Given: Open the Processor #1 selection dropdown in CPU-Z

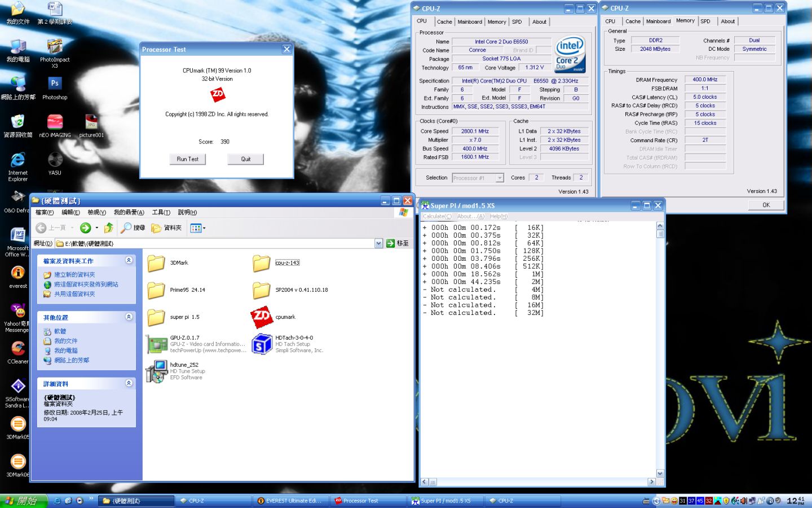Looking at the screenshot, I should coord(500,178).
